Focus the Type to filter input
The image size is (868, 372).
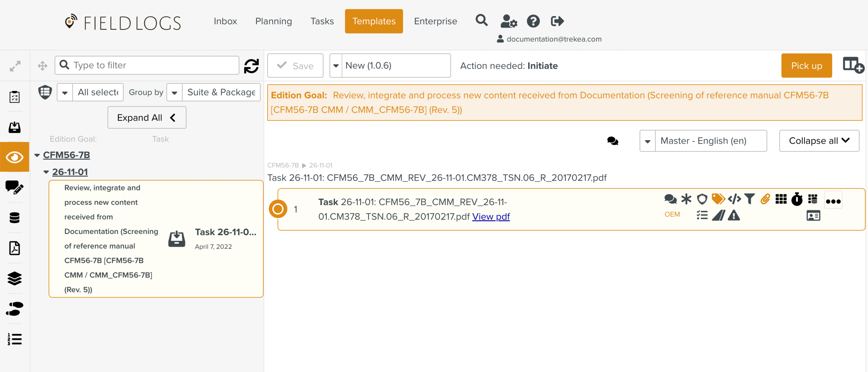(147, 65)
